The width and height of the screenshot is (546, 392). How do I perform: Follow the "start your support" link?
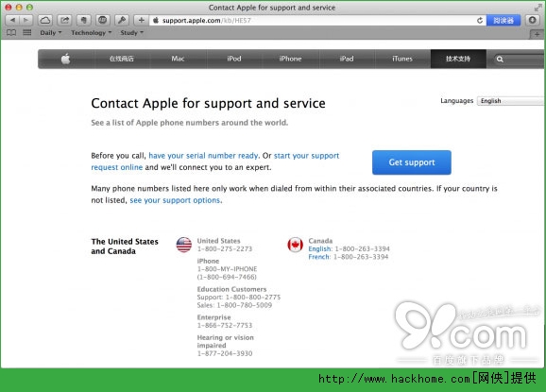click(x=306, y=156)
